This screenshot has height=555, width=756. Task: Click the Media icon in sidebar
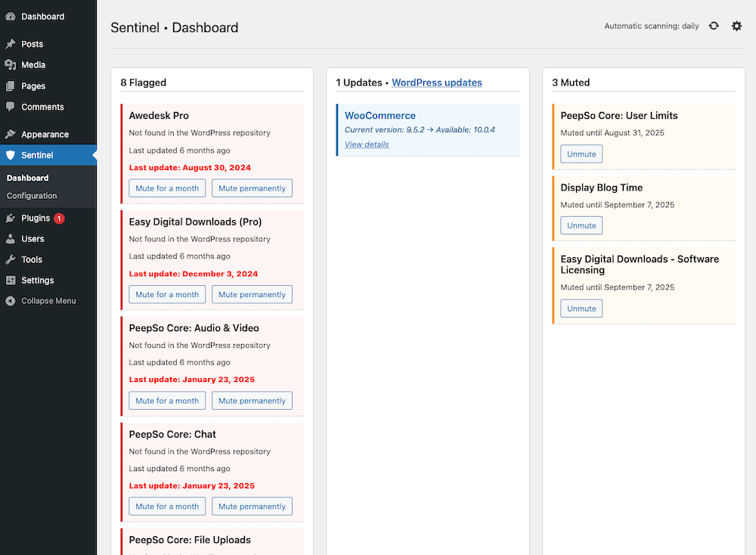pos(11,64)
